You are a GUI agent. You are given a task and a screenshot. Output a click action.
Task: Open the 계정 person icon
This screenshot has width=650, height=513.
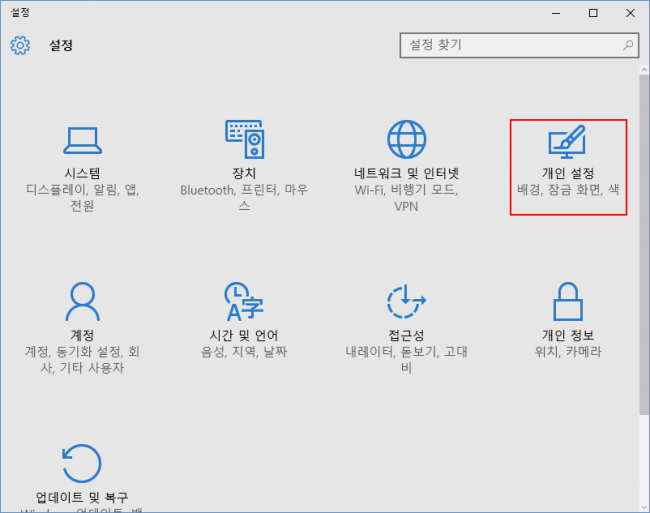click(82, 302)
